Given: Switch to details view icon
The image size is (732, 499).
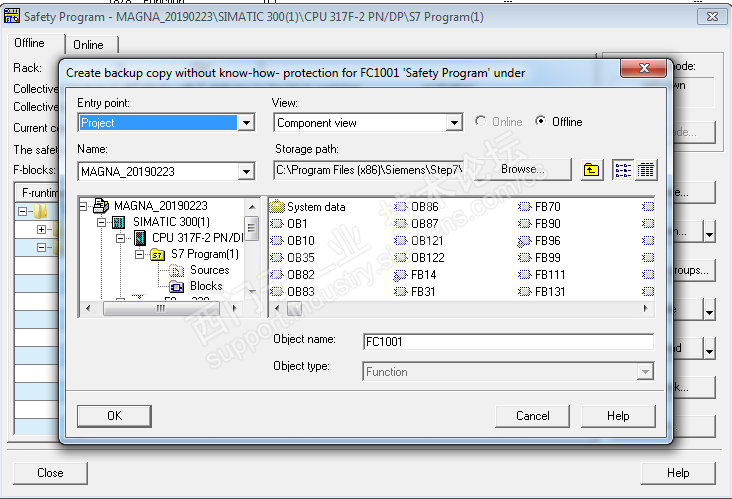Looking at the screenshot, I should click(x=646, y=170).
